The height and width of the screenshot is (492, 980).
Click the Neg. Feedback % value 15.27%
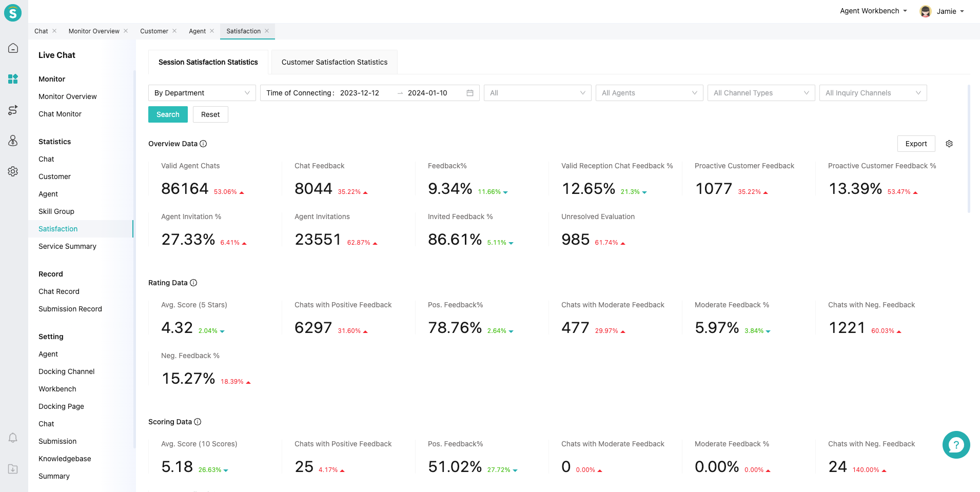click(x=188, y=379)
